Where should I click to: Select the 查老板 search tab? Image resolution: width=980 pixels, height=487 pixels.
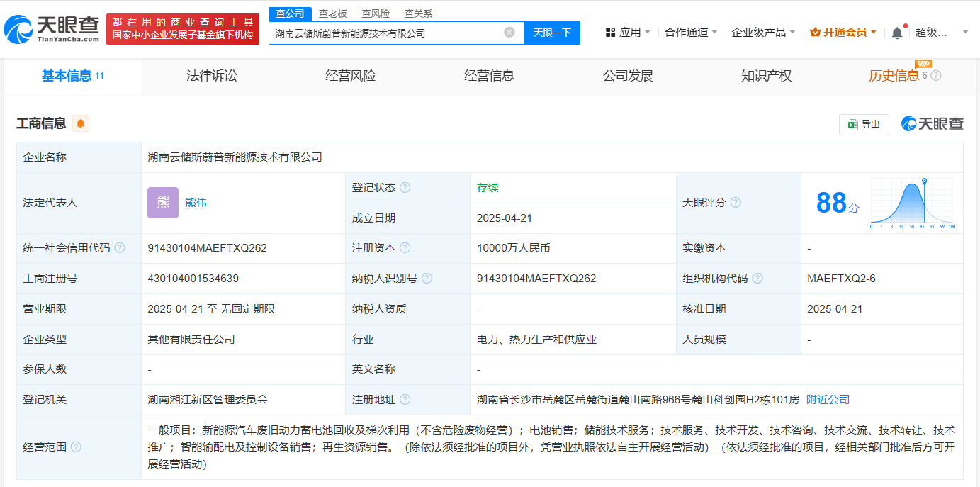click(x=332, y=13)
